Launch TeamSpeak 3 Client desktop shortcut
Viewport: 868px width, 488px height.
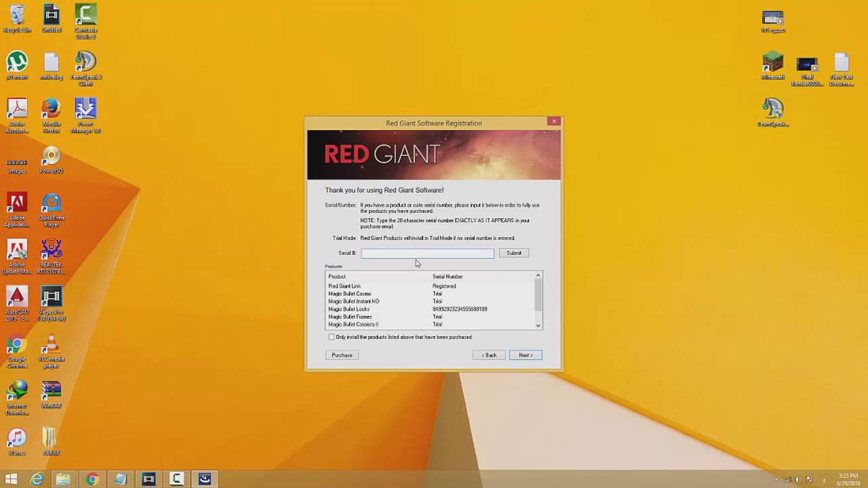85,68
